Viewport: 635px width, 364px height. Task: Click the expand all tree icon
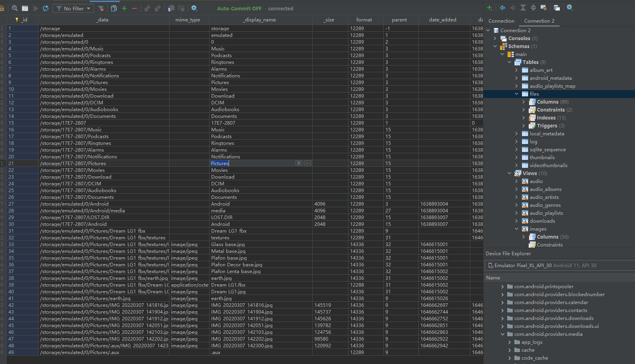click(x=523, y=8)
